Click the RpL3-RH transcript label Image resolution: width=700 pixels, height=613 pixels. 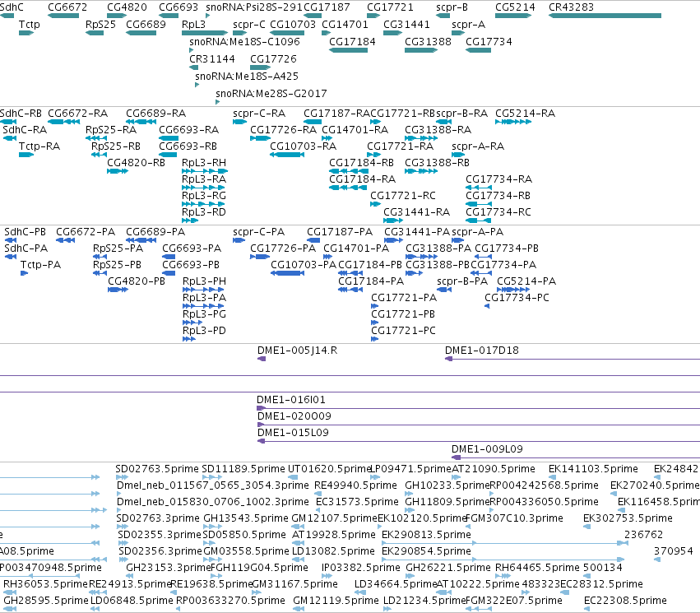[204, 163]
